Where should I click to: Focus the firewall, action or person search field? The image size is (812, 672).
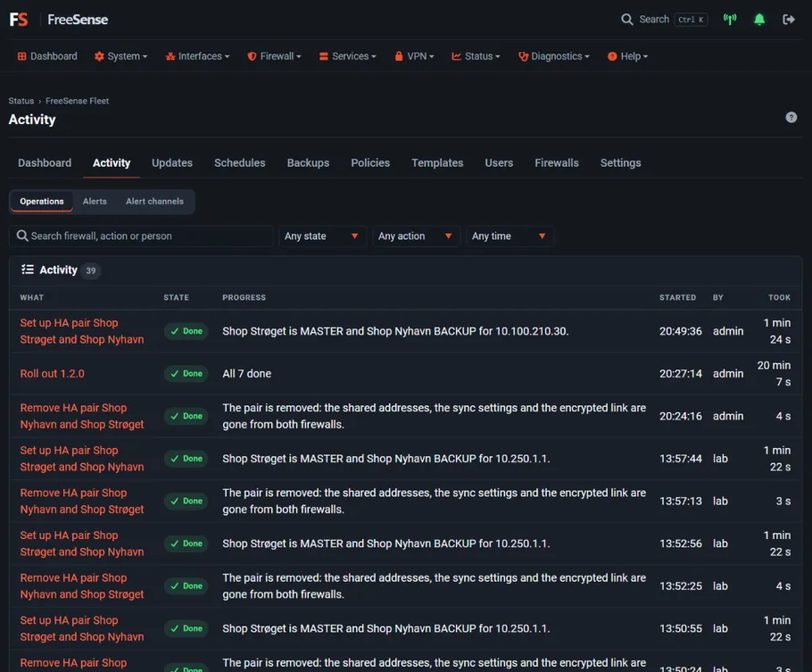[141, 236]
